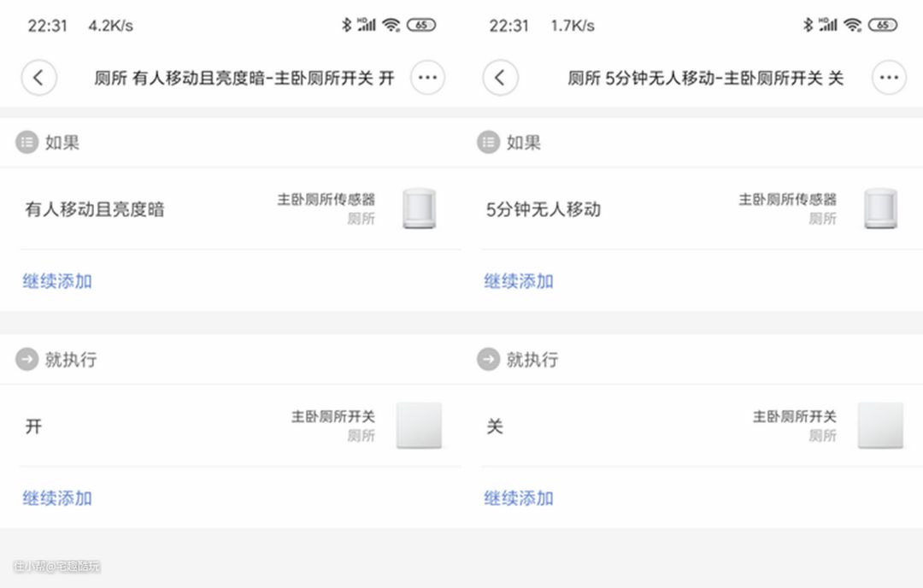Open the three-dot more menu on left screen
923x588 pixels.
(x=427, y=78)
